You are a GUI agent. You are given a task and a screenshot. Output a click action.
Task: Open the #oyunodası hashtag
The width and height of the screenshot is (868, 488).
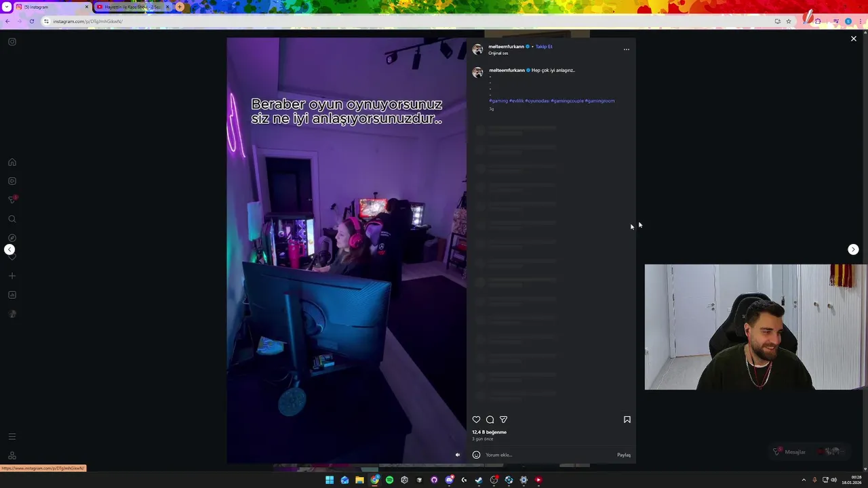point(537,101)
